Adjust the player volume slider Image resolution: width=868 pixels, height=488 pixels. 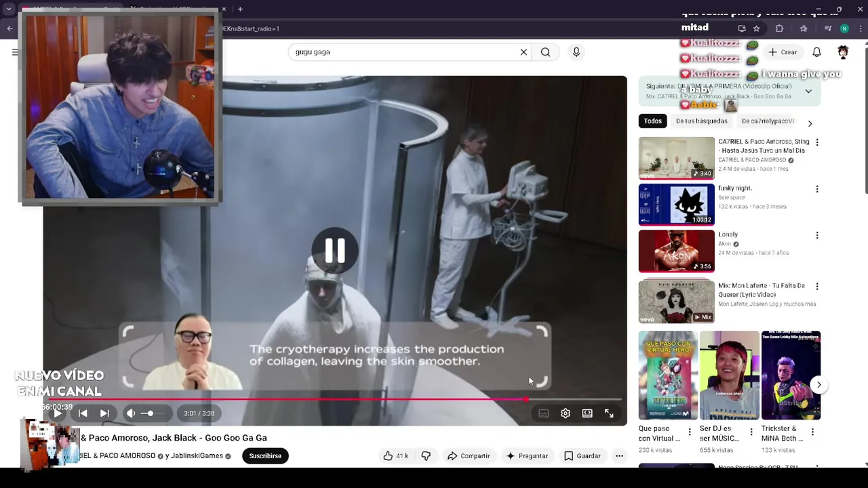pyautogui.click(x=153, y=413)
